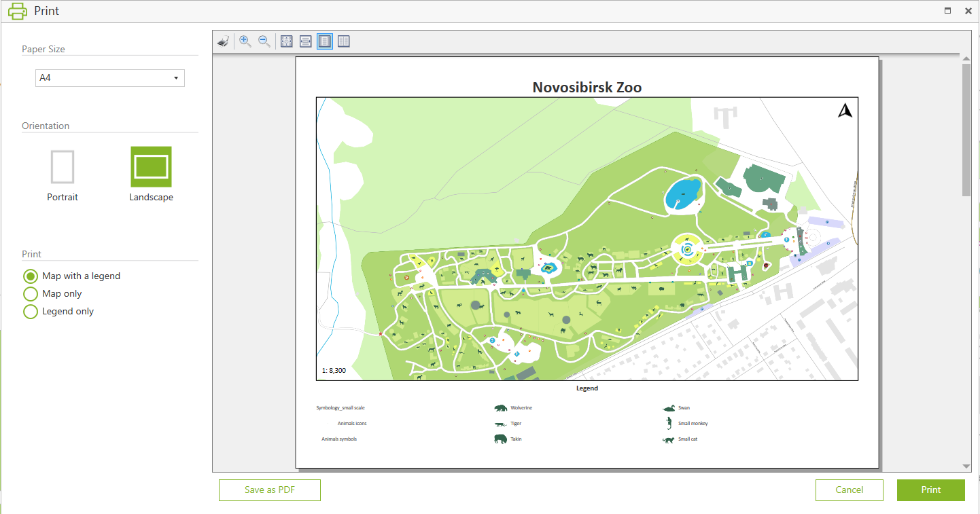Choose Portrait orientation icon
980x514 pixels.
63,167
